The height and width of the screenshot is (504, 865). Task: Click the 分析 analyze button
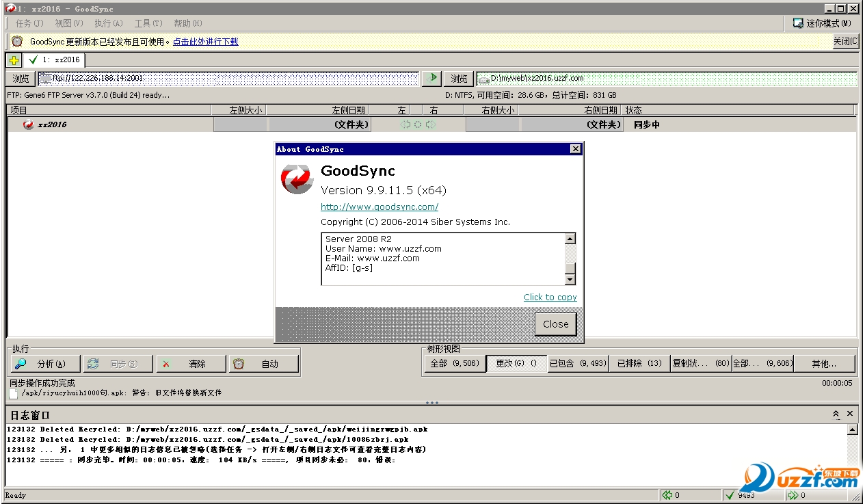click(x=46, y=364)
